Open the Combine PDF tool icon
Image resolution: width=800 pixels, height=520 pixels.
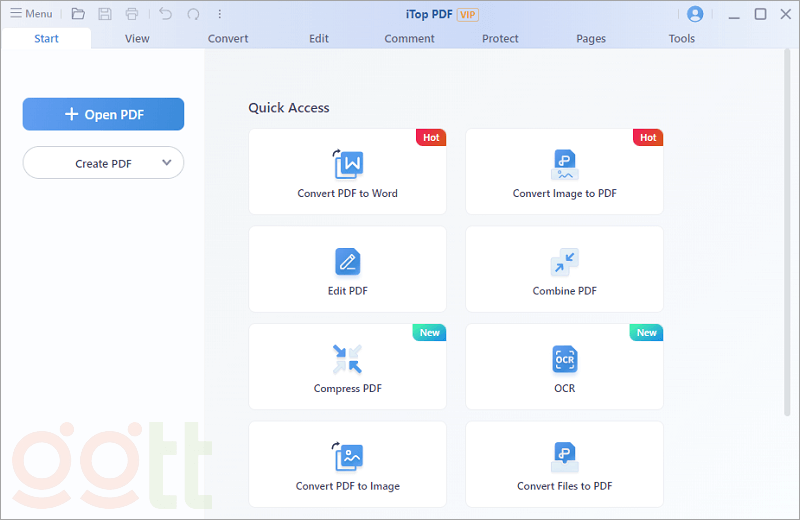click(565, 262)
